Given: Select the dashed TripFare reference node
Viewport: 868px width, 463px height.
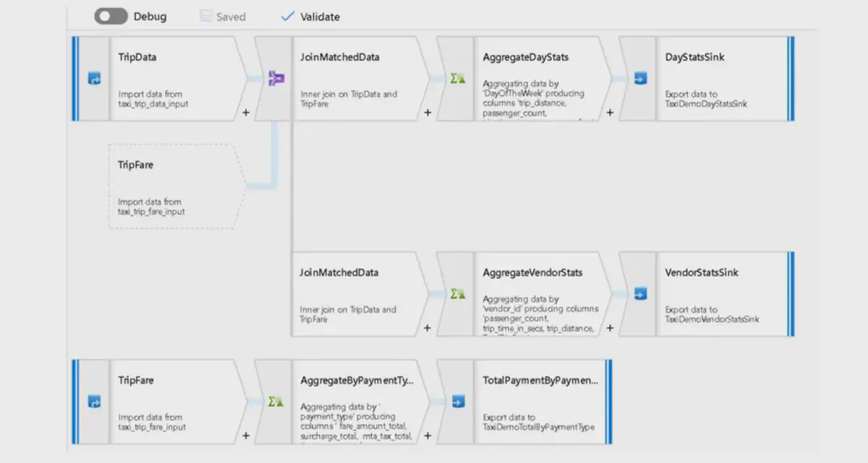Looking at the screenshot, I should coord(174,186).
